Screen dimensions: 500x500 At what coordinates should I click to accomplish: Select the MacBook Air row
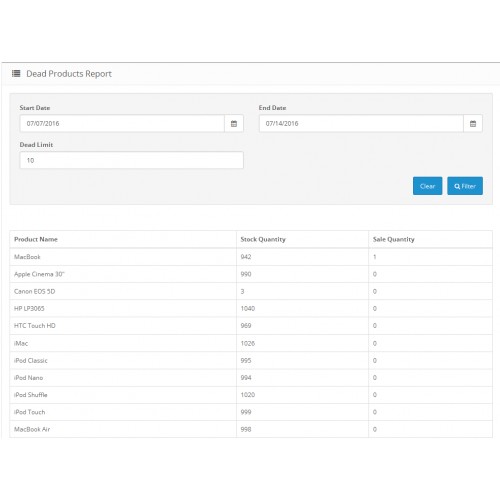pos(251,429)
